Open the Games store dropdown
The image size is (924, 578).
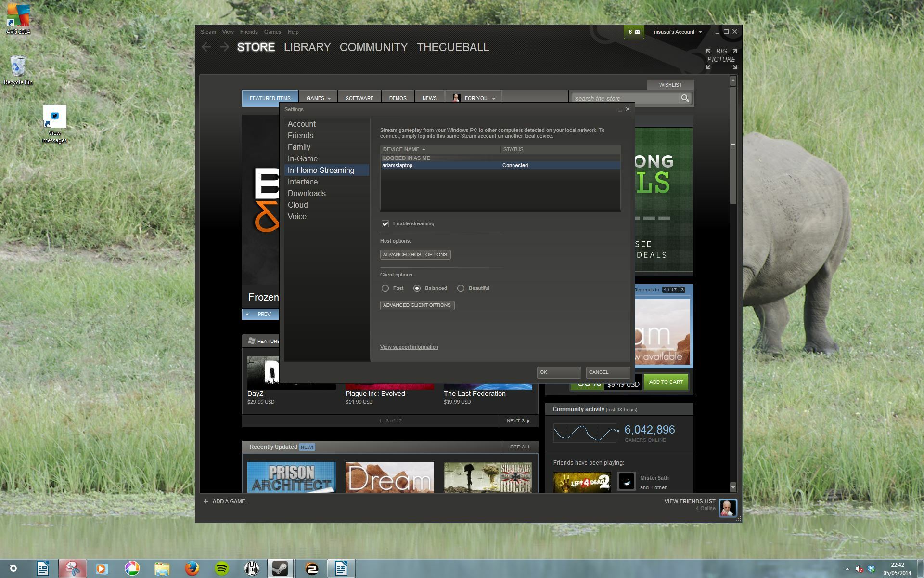click(318, 98)
